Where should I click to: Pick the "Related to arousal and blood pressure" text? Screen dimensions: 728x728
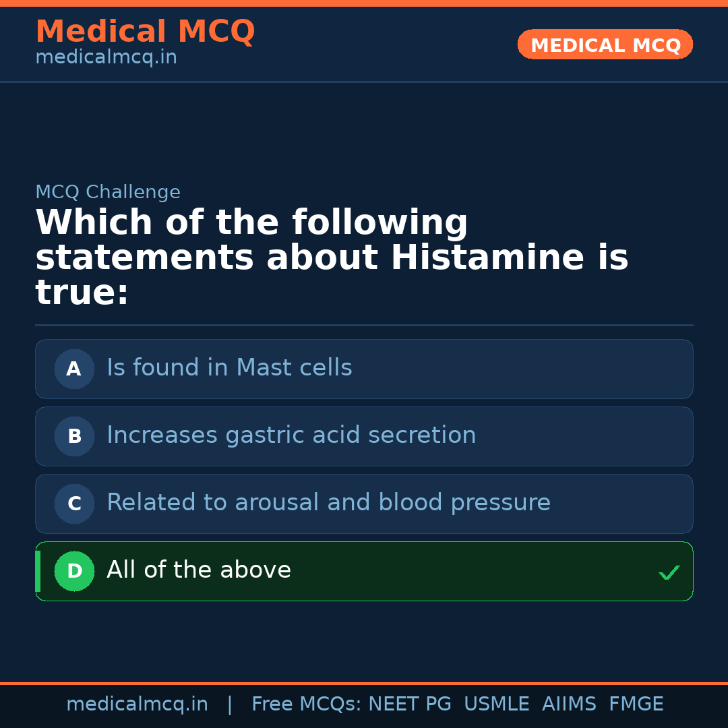pos(328,503)
